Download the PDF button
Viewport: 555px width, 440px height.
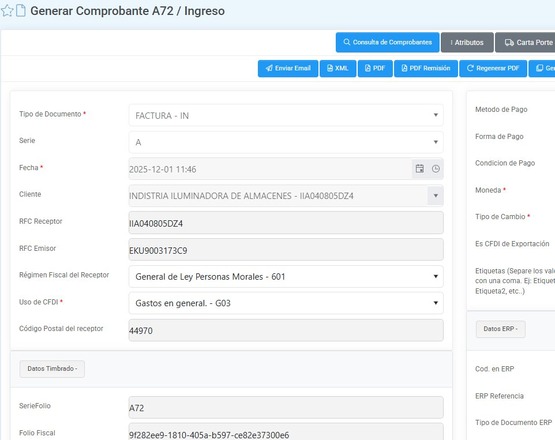(375, 68)
